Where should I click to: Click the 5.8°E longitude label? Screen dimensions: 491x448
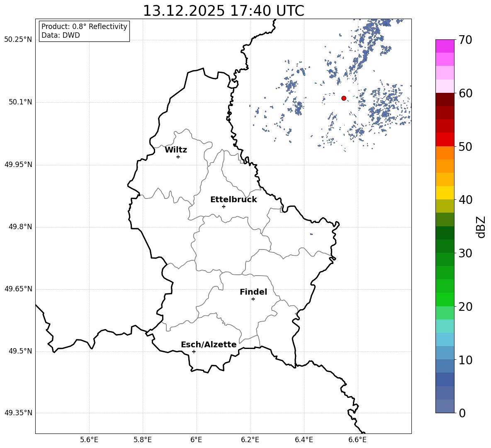143,440
